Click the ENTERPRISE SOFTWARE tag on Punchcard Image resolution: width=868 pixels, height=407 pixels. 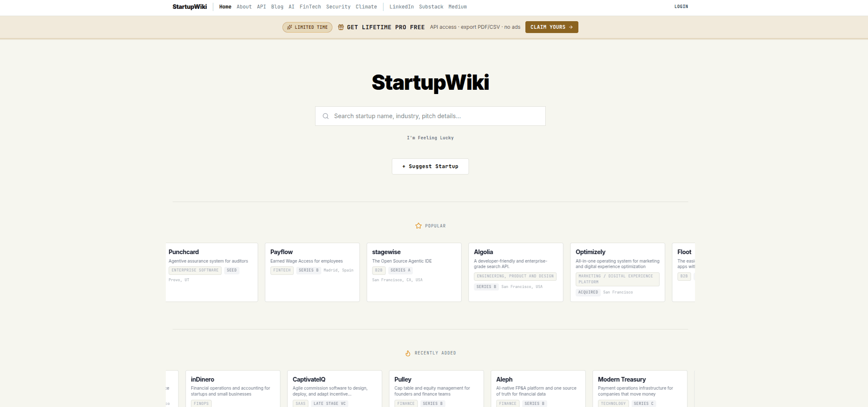coord(195,270)
